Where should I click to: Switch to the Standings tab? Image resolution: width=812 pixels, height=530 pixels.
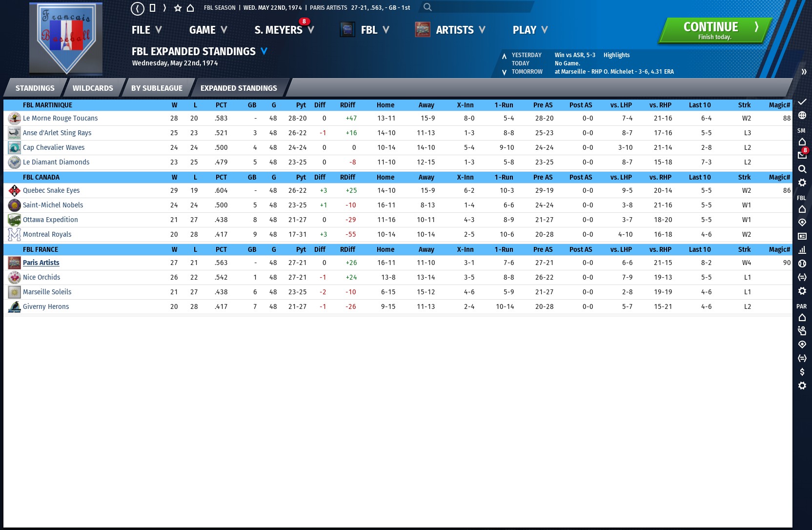click(35, 88)
